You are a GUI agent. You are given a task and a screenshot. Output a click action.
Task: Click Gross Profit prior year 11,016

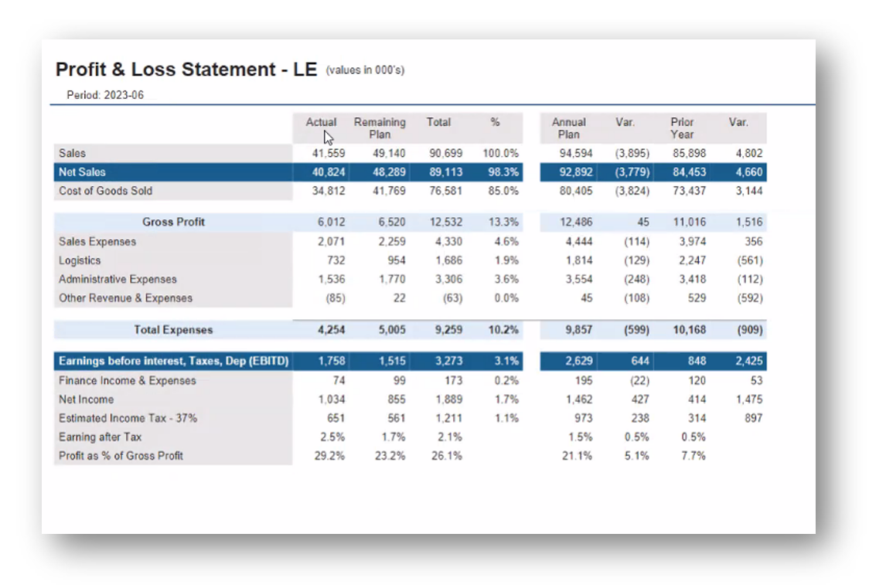[690, 222]
